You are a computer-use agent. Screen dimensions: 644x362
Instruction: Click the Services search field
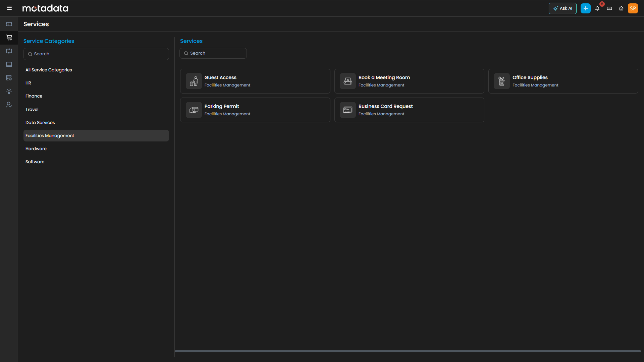(x=213, y=53)
